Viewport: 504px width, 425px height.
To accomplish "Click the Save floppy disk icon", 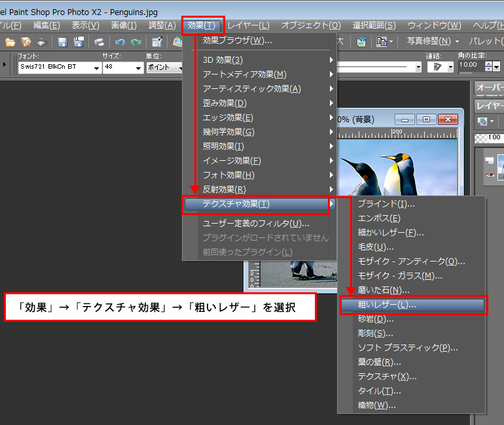I will [62, 42].
